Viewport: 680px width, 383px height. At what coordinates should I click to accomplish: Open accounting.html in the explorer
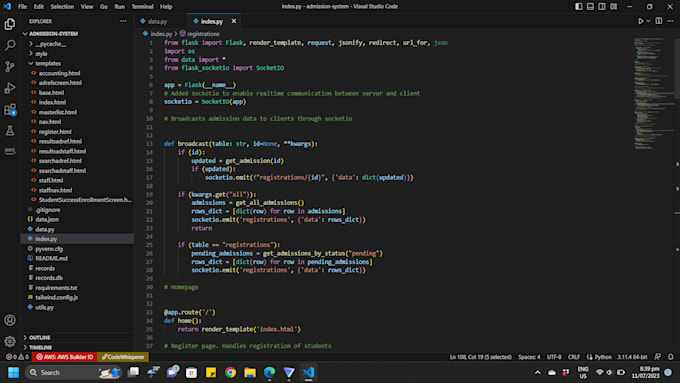pyautogui.click(x=78, y=73)
